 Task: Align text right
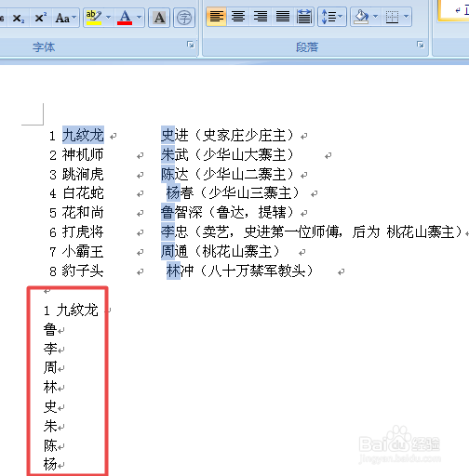coord(261,17)
